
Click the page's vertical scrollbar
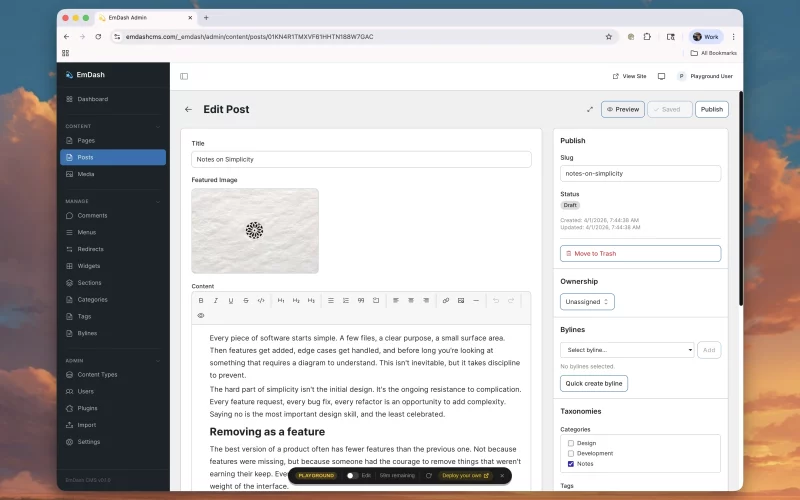click(740, 200)
